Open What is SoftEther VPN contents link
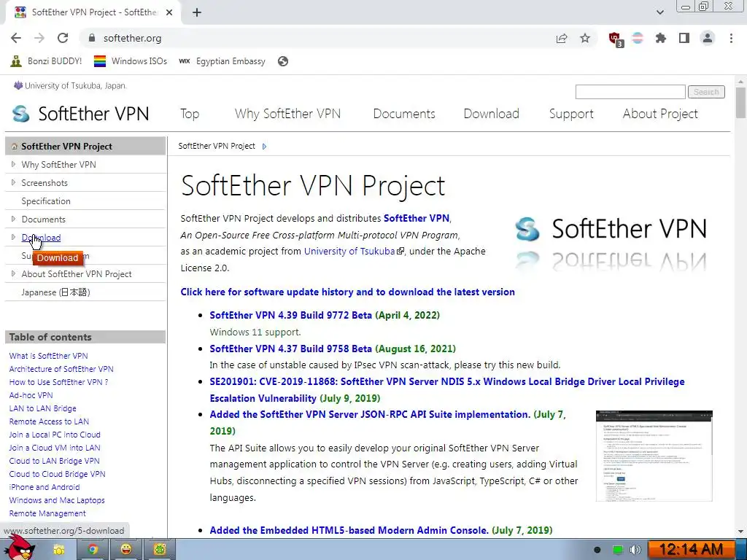Image resolution: width=747 pixels, height=560 pixels. click(x=49, y=356)
